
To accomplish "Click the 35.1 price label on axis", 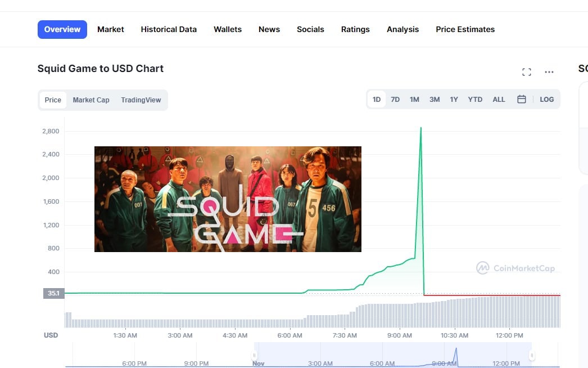I will tap(53, 293).
